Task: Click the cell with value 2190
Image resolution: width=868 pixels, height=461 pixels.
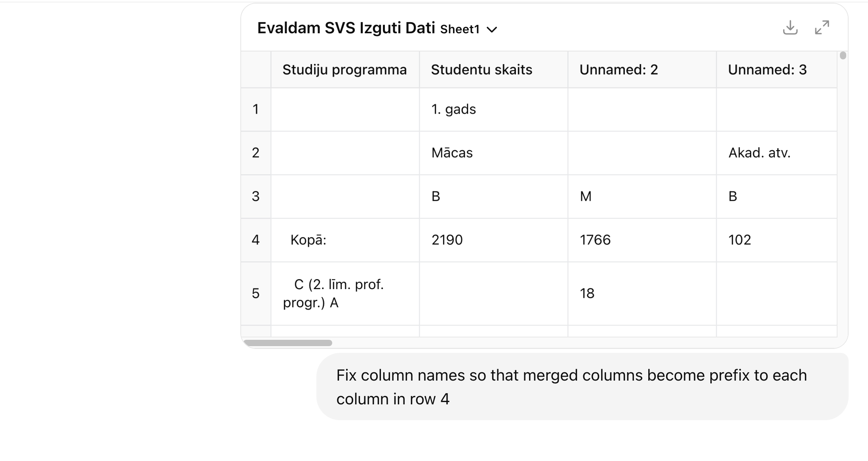Action: (493, 240)
